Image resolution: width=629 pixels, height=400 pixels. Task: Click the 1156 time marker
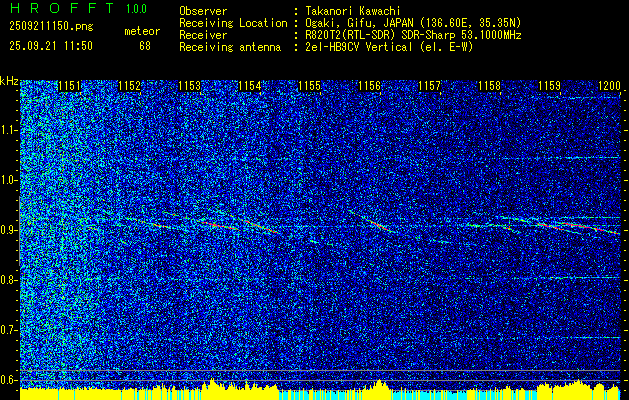[x=369, y=86]
